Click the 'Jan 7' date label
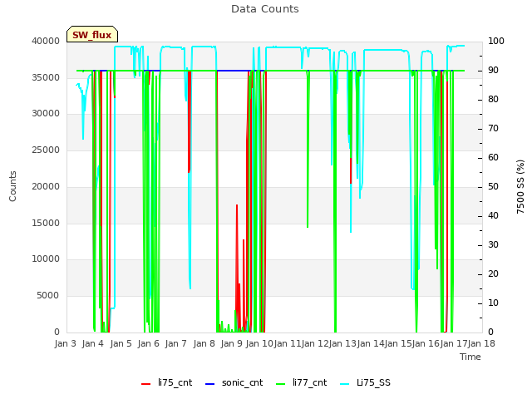Viewport: 532px width, 399px height. coord(176,343)
